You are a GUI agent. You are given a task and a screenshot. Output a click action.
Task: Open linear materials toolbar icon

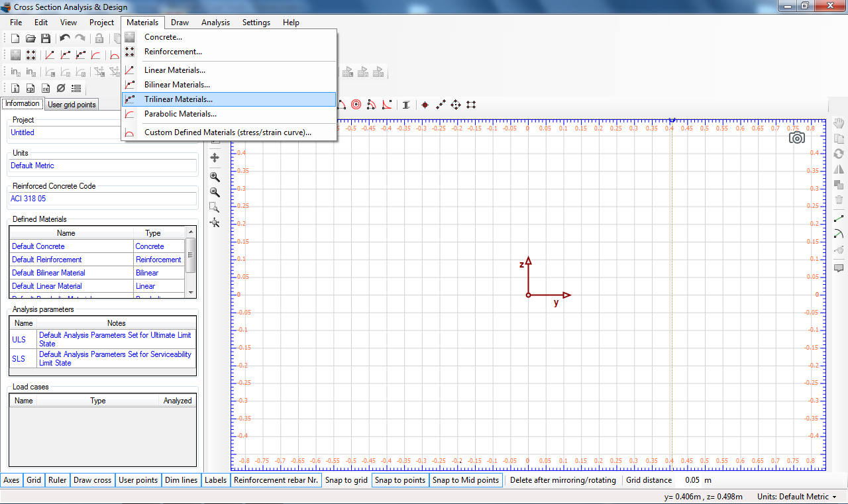[x=50, y=55]
